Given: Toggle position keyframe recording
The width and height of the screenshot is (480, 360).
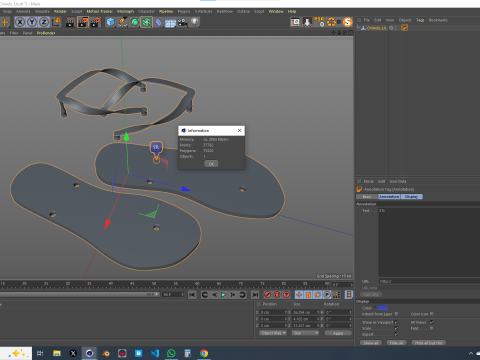Looking at the screenshot, I should pyautogui.click(x=299, y=295).
